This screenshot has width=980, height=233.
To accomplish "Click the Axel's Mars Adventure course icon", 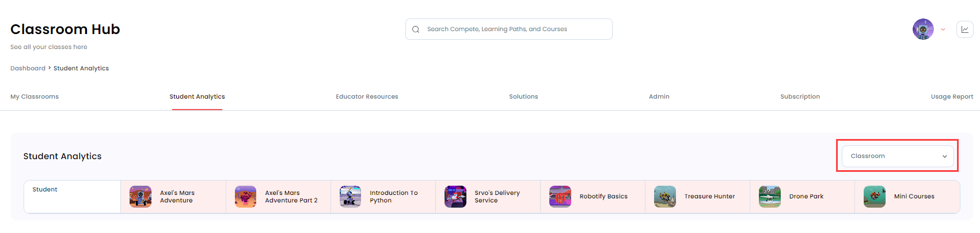I will pos(140,197).
